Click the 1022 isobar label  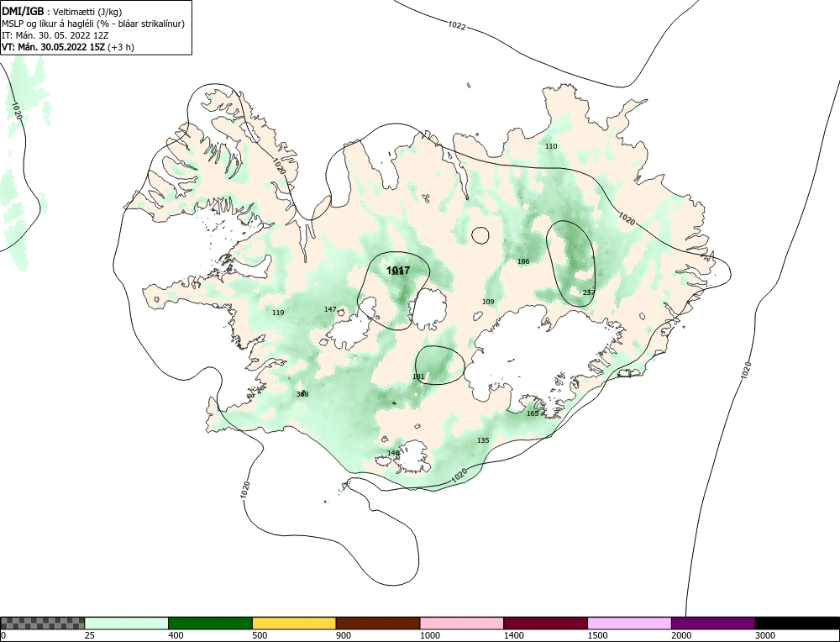(x=457, y=25)
